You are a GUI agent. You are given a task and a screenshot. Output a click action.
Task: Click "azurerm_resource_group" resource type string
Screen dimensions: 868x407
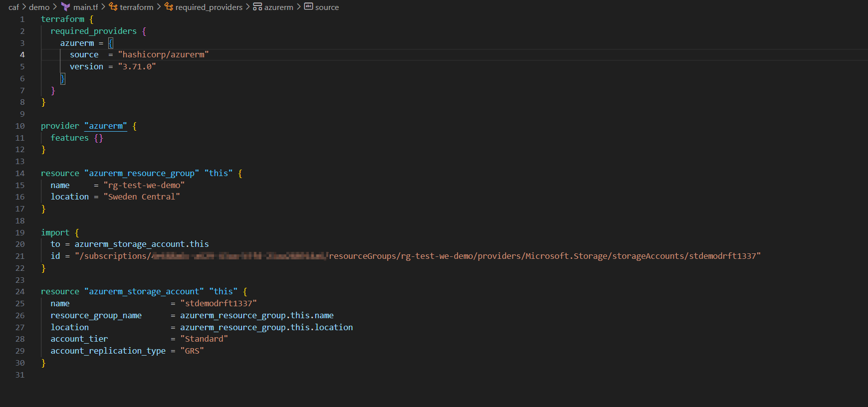click(142, 173)
